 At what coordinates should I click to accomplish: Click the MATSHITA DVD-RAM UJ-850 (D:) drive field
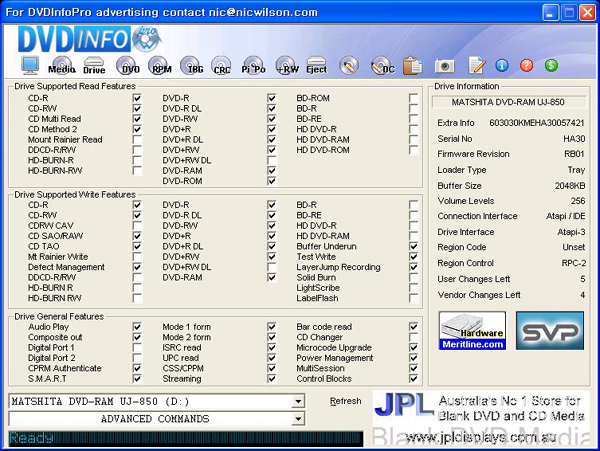tap(157, 401)
